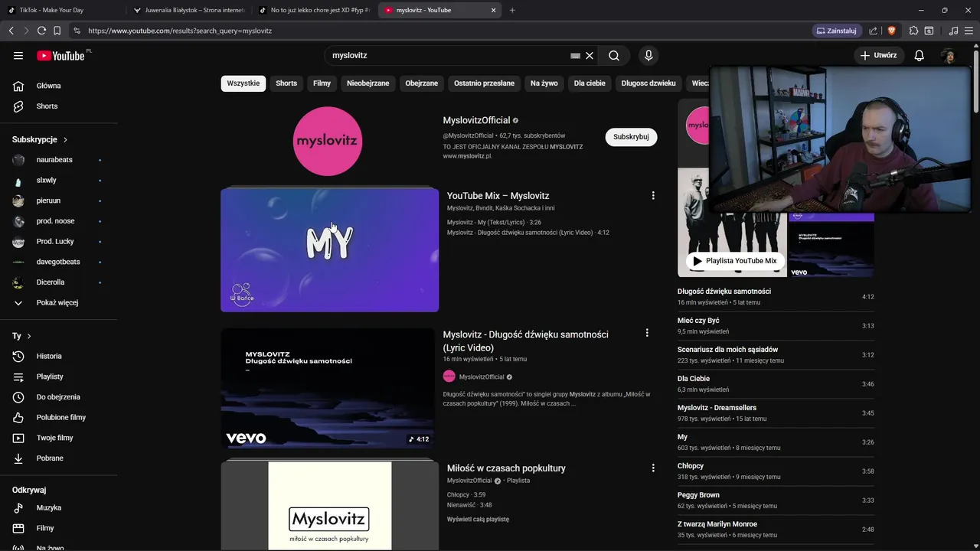Select the Nieobejrzane filter chip
This screenshot has width=980, height=551.
click(368, 83)
